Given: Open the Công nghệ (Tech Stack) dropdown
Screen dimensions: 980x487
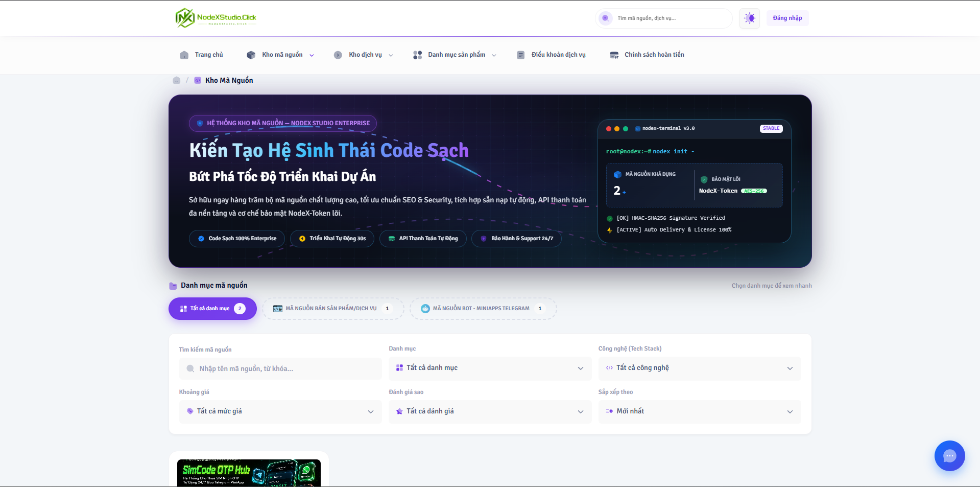Looking at the screenshot, I should tap(700, 368).
